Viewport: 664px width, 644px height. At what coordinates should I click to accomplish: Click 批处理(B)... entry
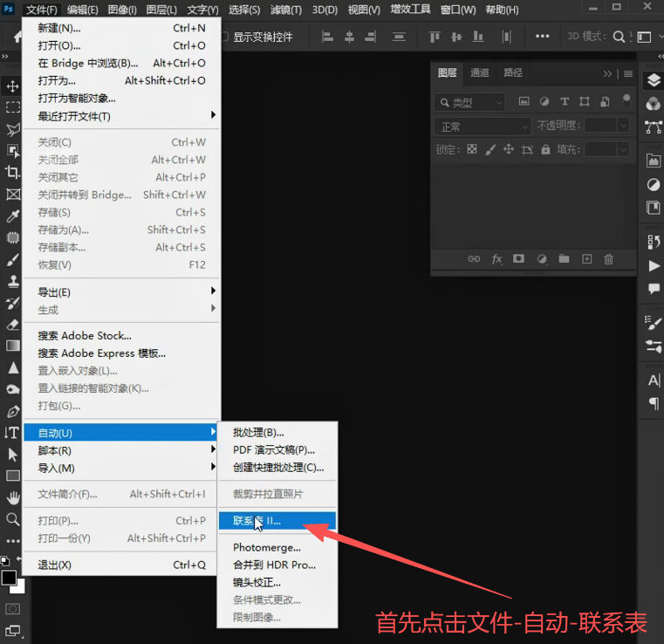277,432
